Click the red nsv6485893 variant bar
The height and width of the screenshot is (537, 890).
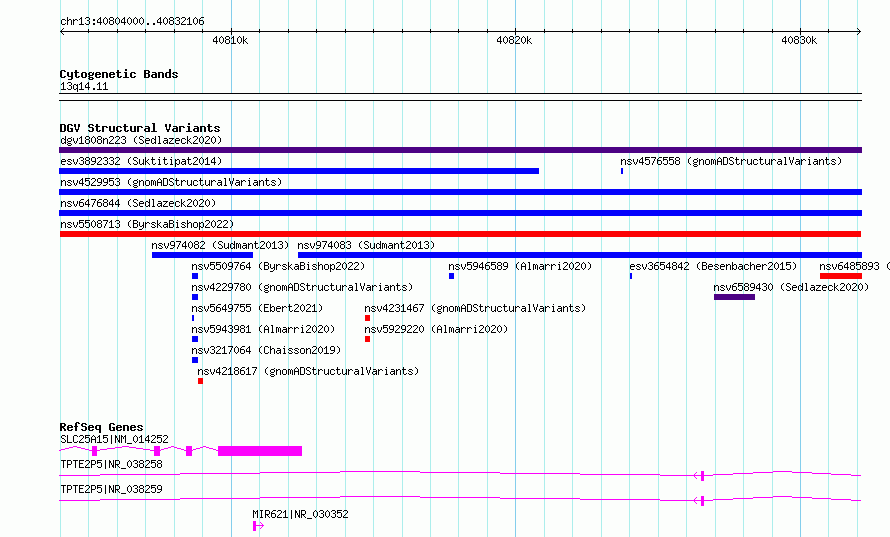pos(841,276)
